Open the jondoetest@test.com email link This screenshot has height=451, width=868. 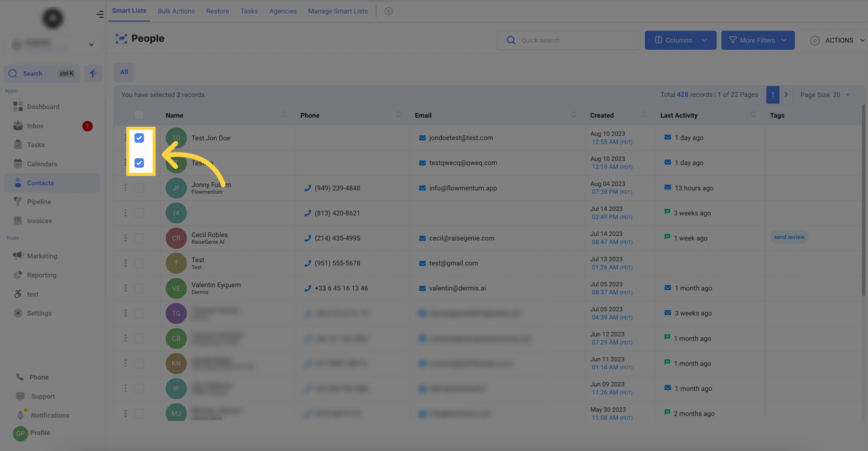(461, 138)
